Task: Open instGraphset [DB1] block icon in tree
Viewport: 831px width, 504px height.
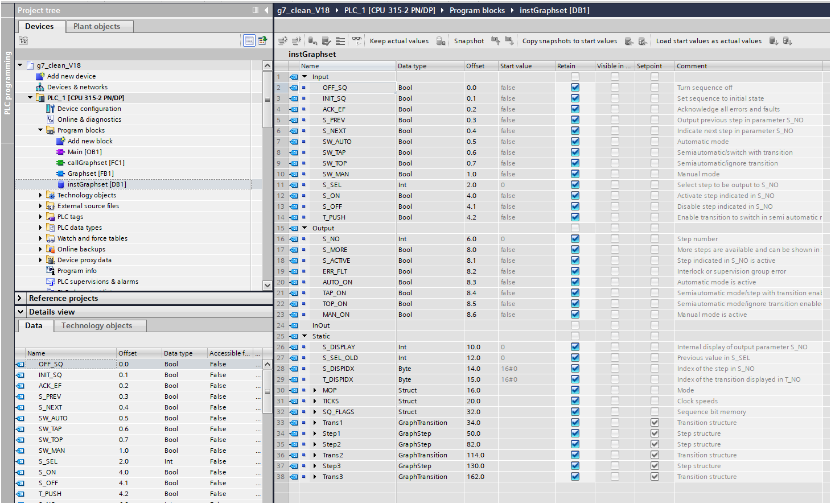Action: (61, 184)
